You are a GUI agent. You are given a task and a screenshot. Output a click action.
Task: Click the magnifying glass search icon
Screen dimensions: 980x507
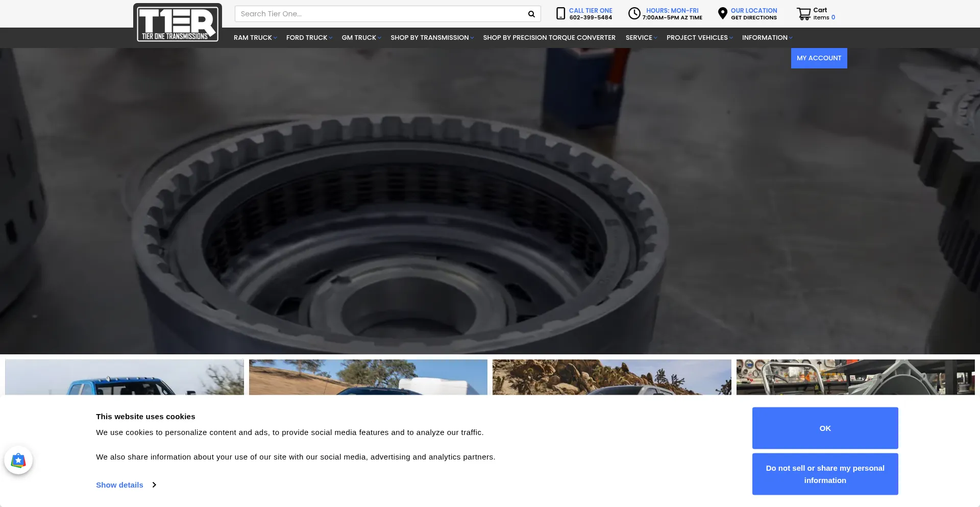tap(531, 14)
